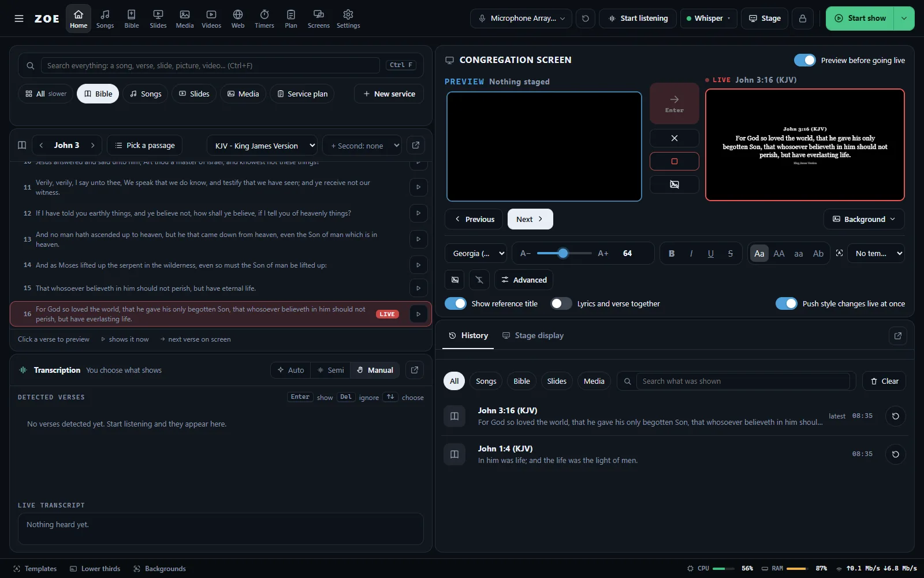Select Auto transcription mode
The width and height of the screenshot is (924, 578).
click(x=290, y=370)
